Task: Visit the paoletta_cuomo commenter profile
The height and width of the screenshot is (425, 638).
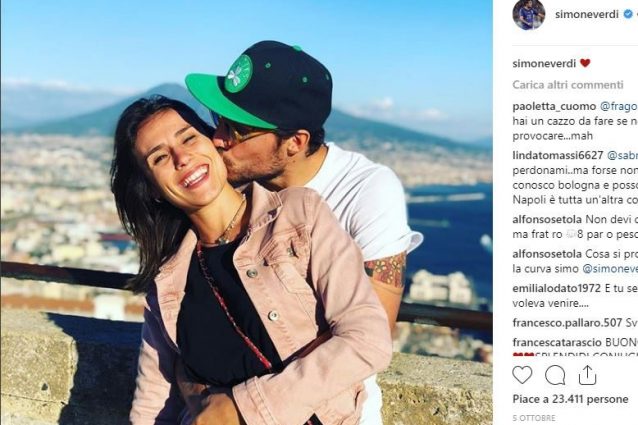Action: tap(554, 107)
